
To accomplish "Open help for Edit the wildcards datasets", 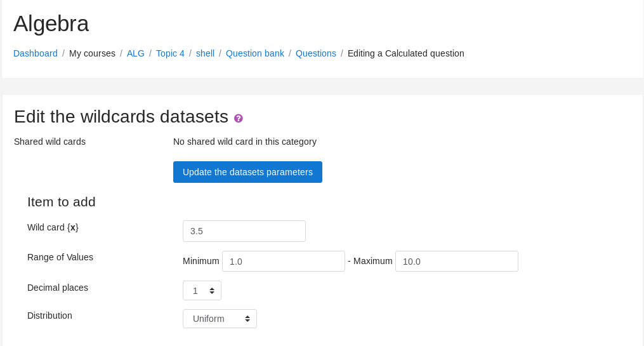I will click(x=239, y=118).
